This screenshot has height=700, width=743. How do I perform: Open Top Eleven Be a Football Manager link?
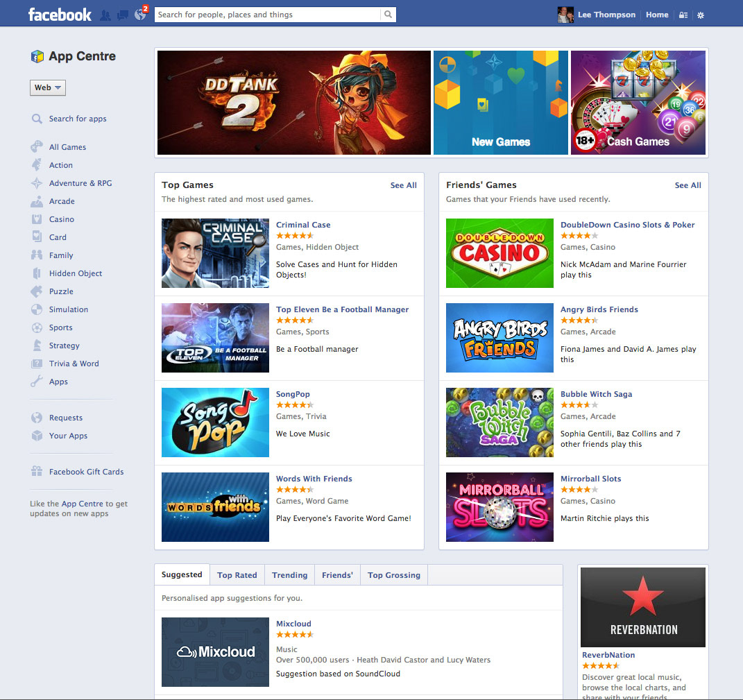click(x=342, y=309)
